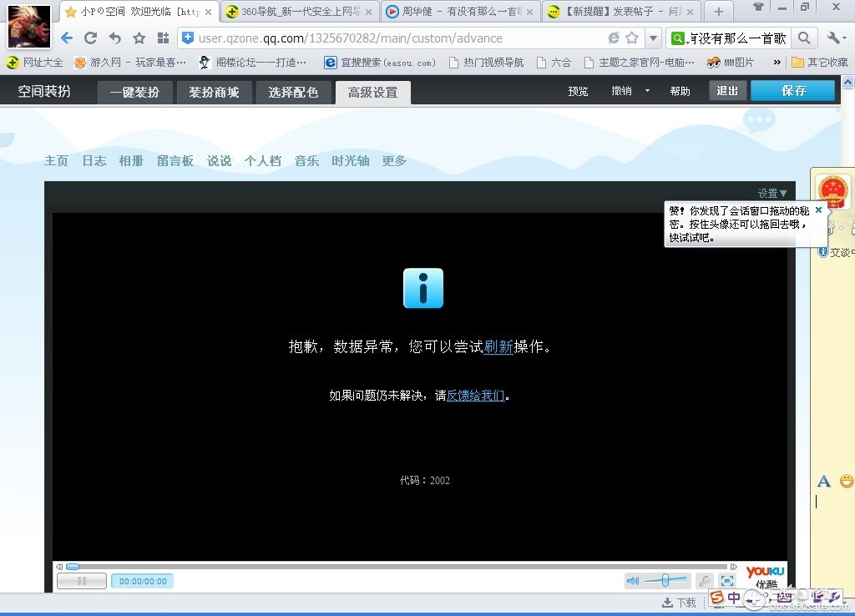
Task: Open the 六合 bookmark
Action: (554, 63)
